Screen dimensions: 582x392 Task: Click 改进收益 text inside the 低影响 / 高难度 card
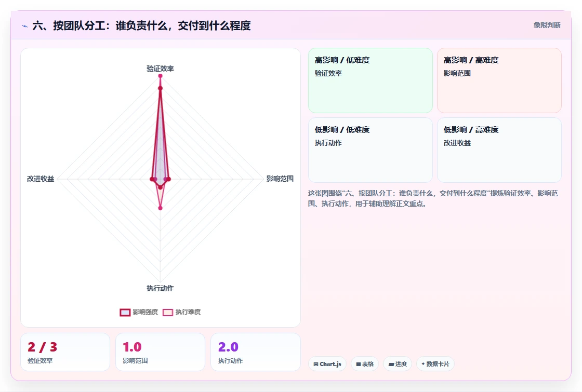457,143
